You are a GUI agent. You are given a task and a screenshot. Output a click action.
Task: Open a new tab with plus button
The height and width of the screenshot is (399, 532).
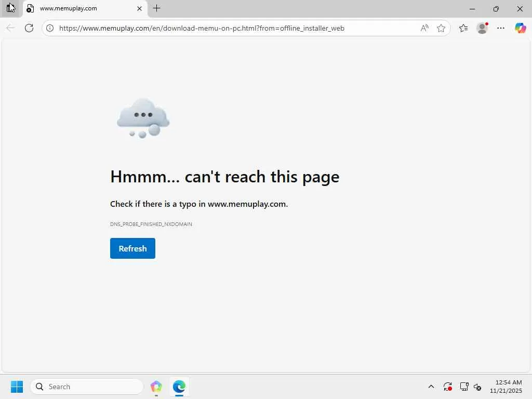point(156,8)
